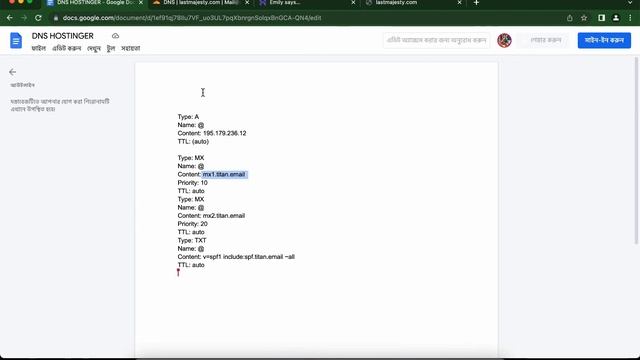
Task: Go back in the browser
Action: [x=9, y=18]
